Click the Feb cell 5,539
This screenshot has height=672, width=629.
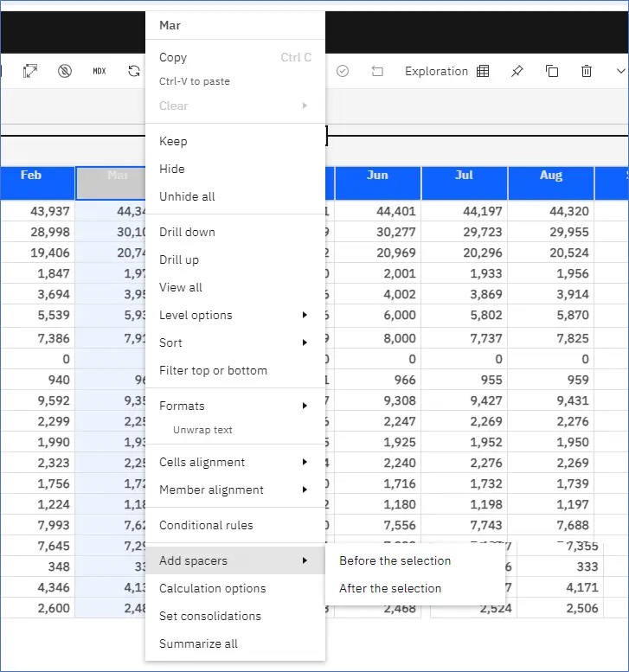pyautogui.click(x=37, y=315)
